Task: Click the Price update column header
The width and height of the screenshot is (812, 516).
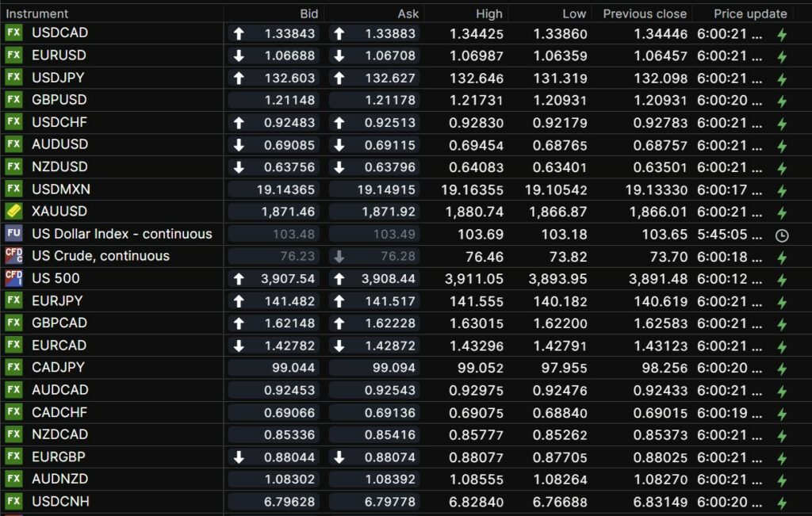Action: [749, 13]
